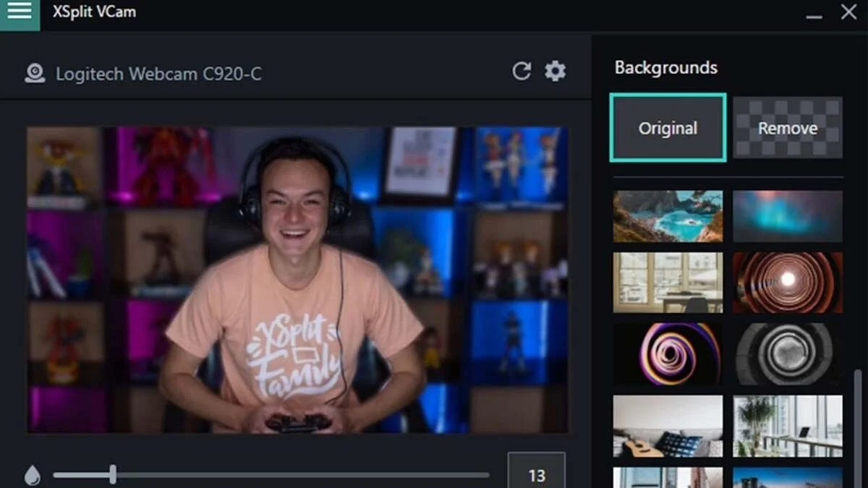This screenshot has width=868, height=488.
Task: Click the webcam preview video
Action: pos(297,280)
